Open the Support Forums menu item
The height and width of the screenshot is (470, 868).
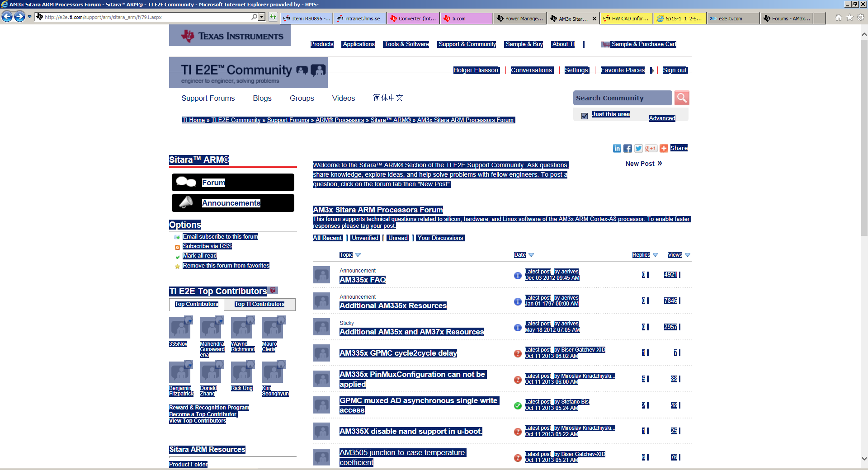click(x=208, y=98)
